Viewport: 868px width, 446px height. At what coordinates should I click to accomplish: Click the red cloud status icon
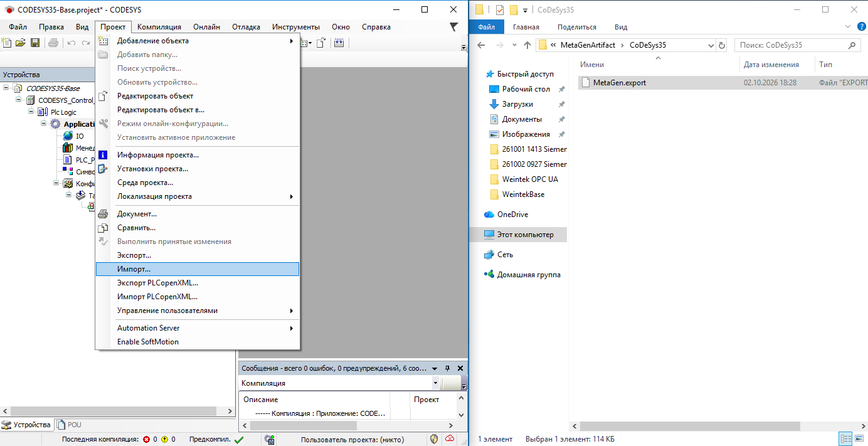(450, 439)
